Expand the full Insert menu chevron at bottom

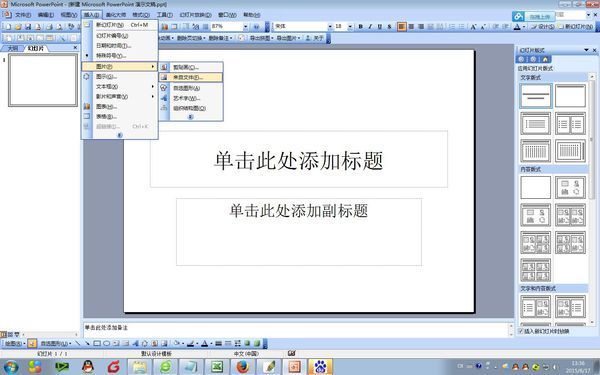click(x=120, y=135)
